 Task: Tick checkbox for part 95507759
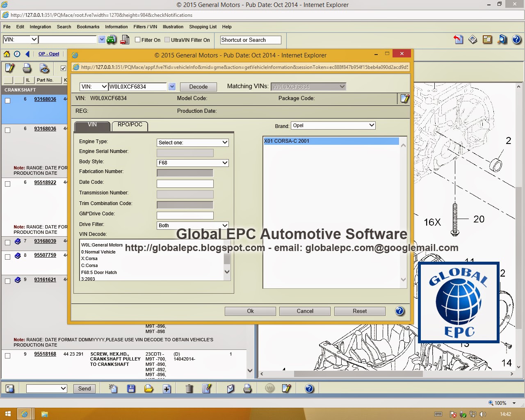(7, 257)
